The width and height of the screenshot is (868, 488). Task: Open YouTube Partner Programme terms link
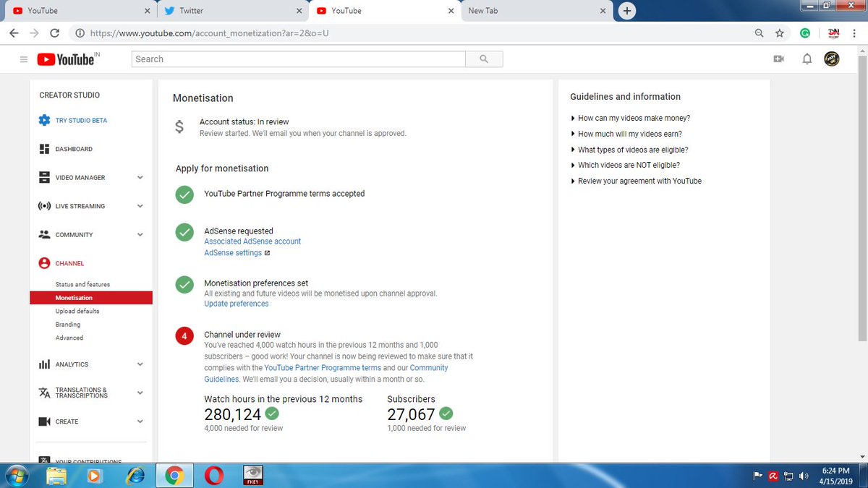point(323,368)
